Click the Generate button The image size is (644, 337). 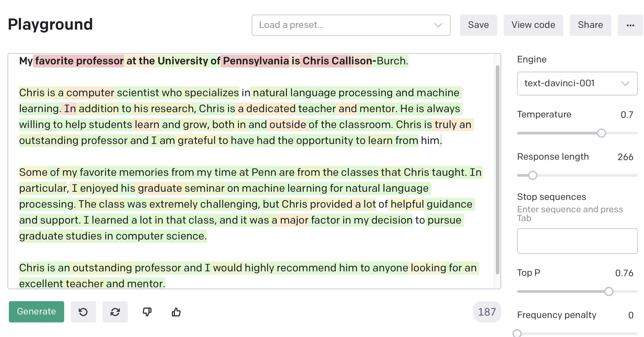pyautogui.click(x=36, y=312)
